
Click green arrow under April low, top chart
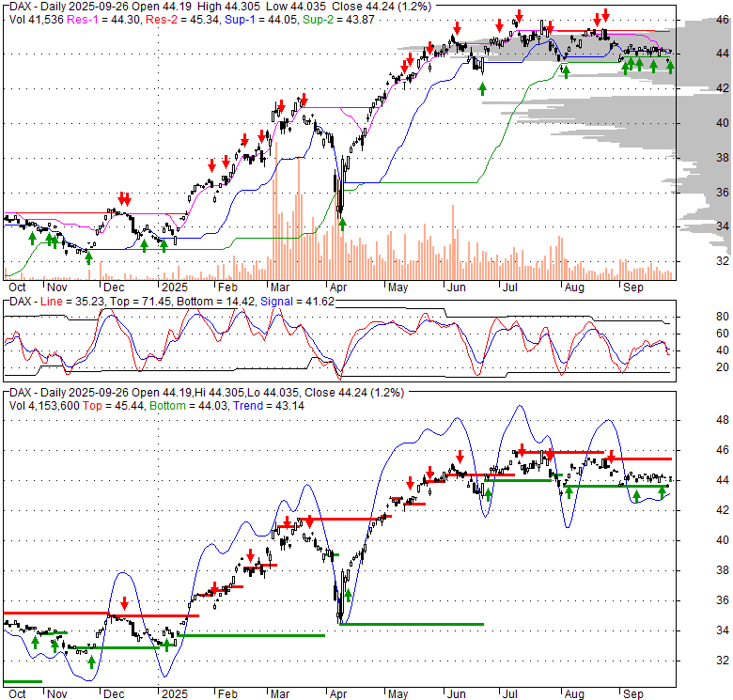point(342,225)
